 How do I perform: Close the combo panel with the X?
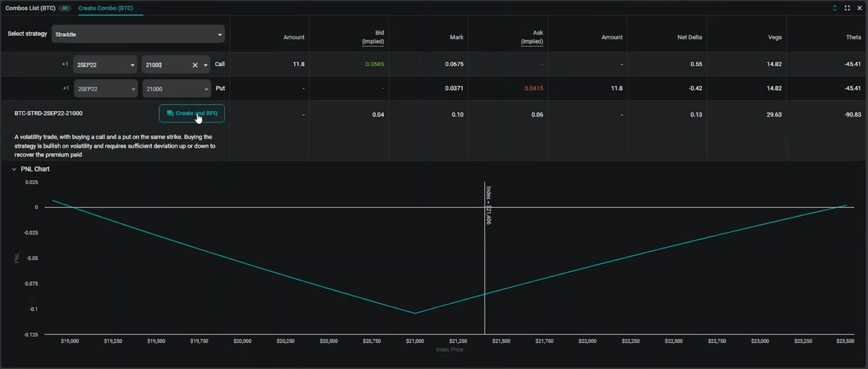point(859,8)
